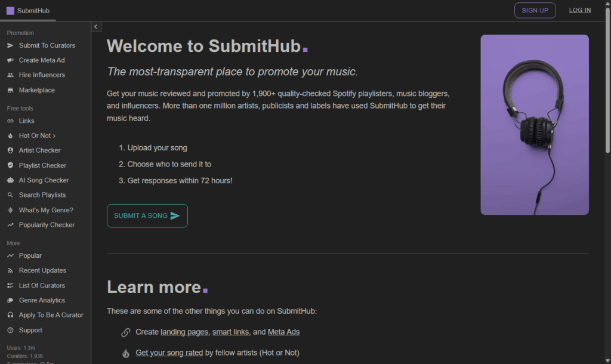Click the 'Welcome to SubmitHub' heading
Screen dimensions: 611x364
[207, 46]
